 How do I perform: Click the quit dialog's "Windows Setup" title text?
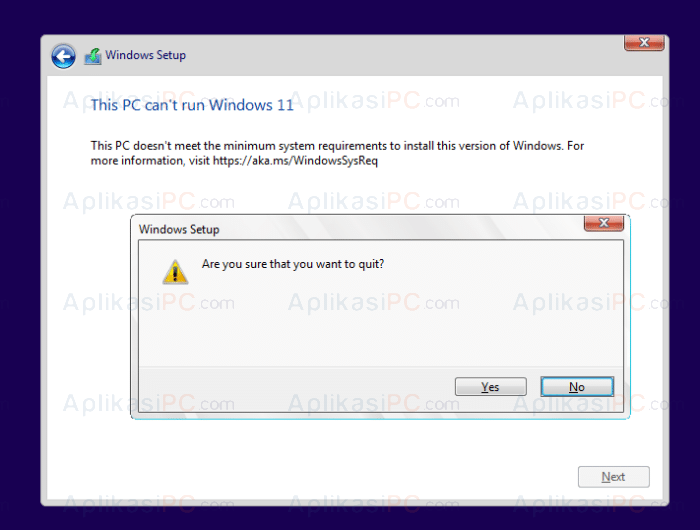coord(179,230)
